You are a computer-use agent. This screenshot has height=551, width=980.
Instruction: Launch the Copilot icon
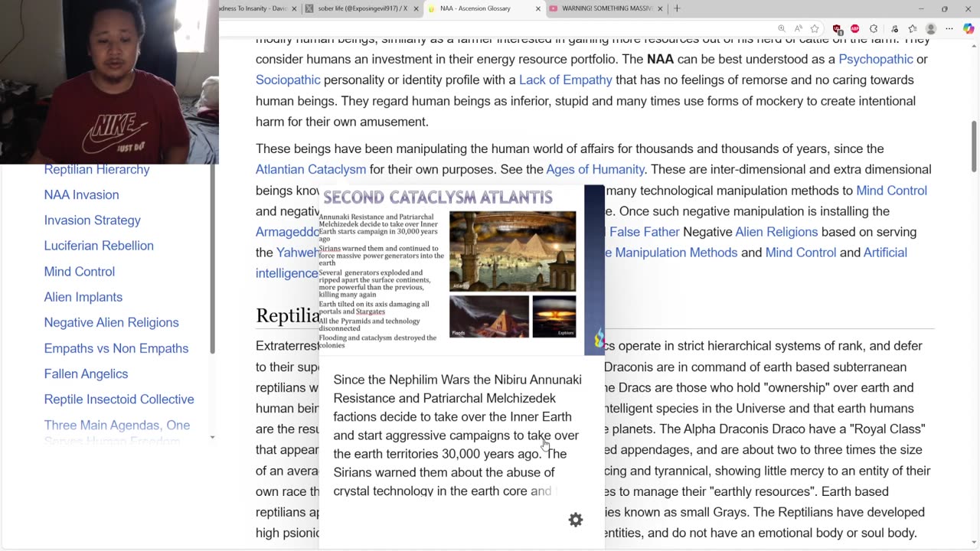click(x=969, y=29)
